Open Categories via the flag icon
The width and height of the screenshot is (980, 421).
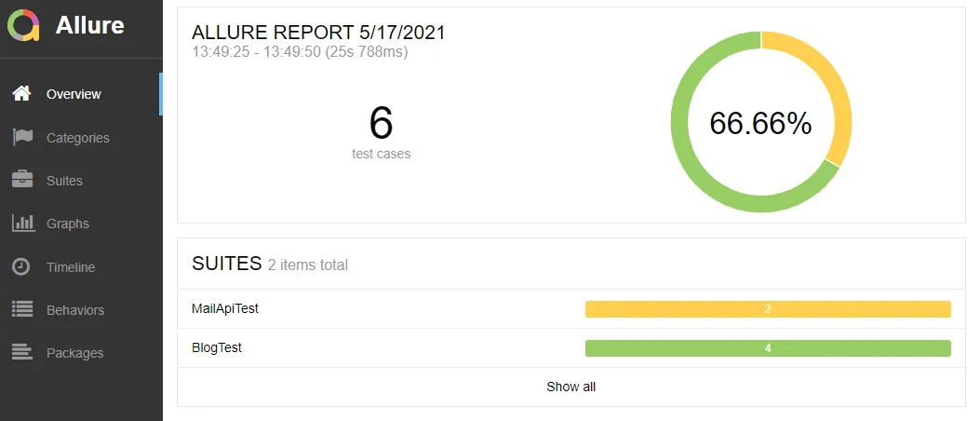(x=22, y=138)
